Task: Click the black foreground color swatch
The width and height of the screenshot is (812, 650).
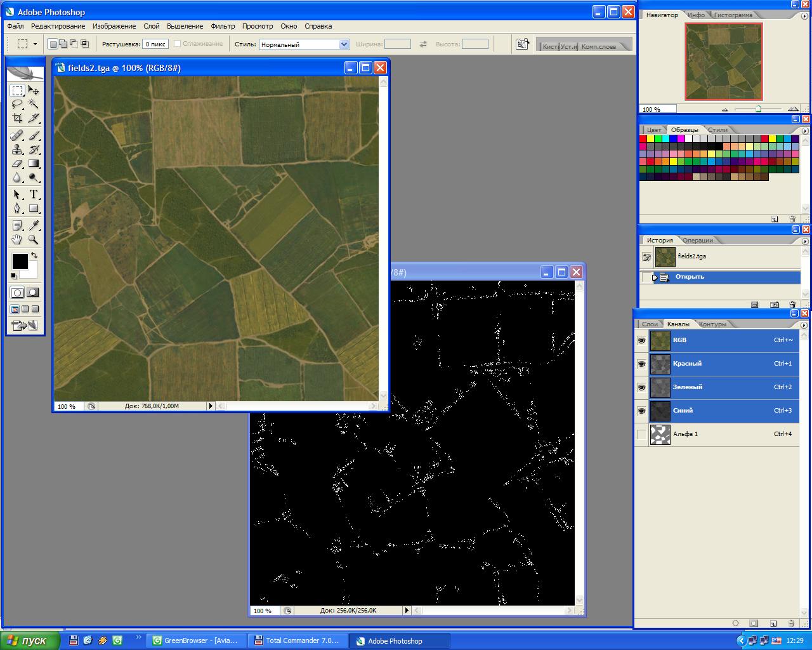Action: [x=20, y=261]
